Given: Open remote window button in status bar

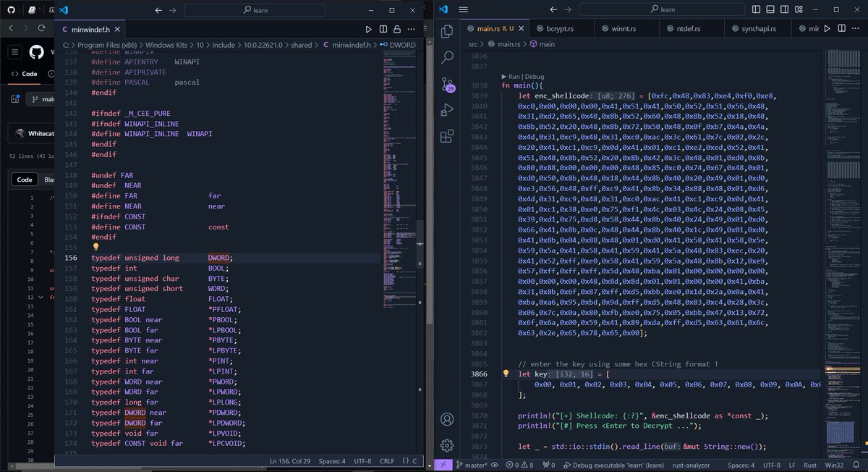Looking at the screenshot, I should point(445,465).
